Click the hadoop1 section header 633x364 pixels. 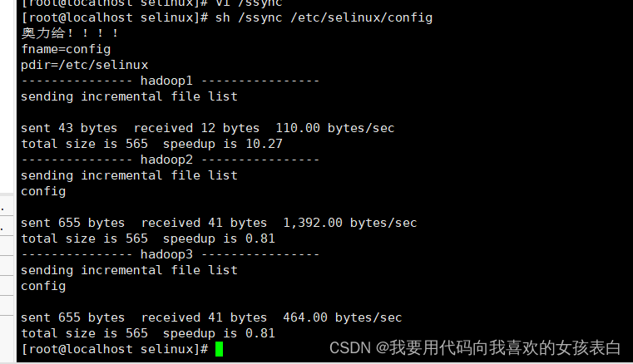tap(170, 81)
